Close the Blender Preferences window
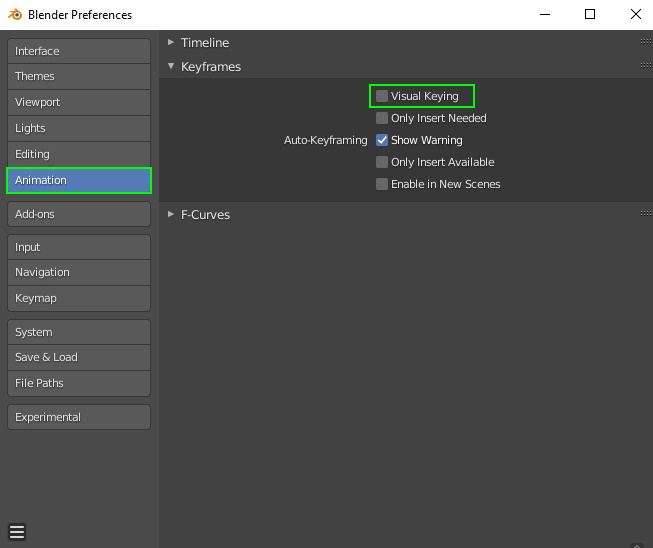Screen dimensions: 653x548 click(636, 15)
